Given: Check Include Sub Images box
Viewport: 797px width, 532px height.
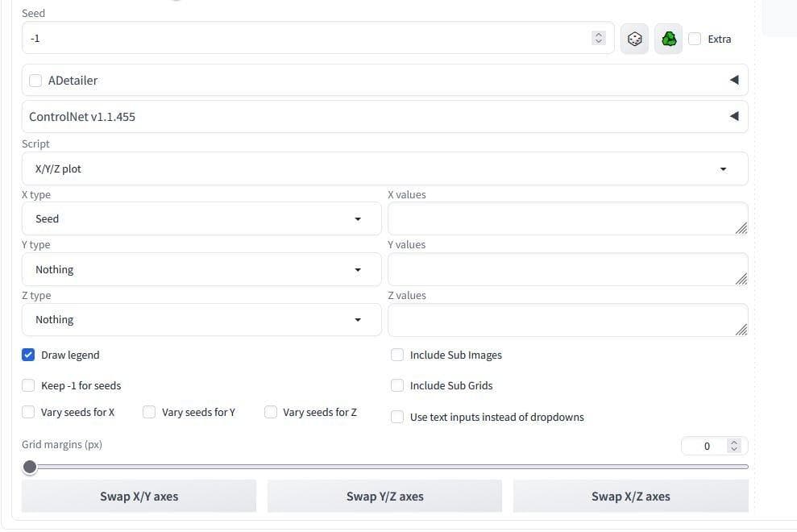Looking at the screenshot, I should 397,355.
